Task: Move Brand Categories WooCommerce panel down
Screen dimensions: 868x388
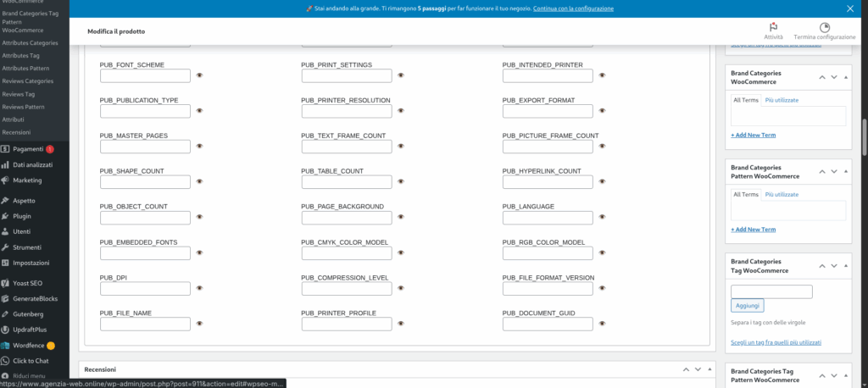Action: [834, 77]
